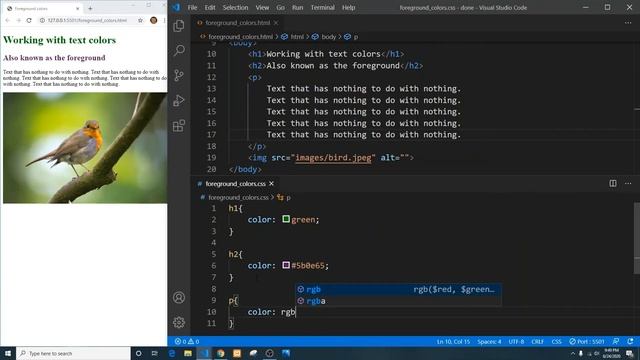Open Run and Debug view
Screen dimensions: 640x360
coord(179,100)
